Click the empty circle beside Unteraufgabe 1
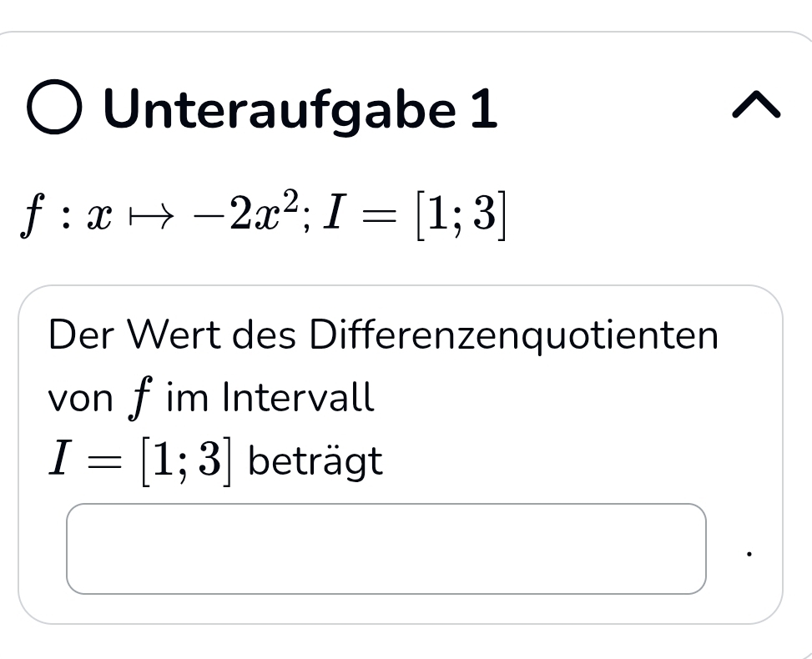 (55, 109)
